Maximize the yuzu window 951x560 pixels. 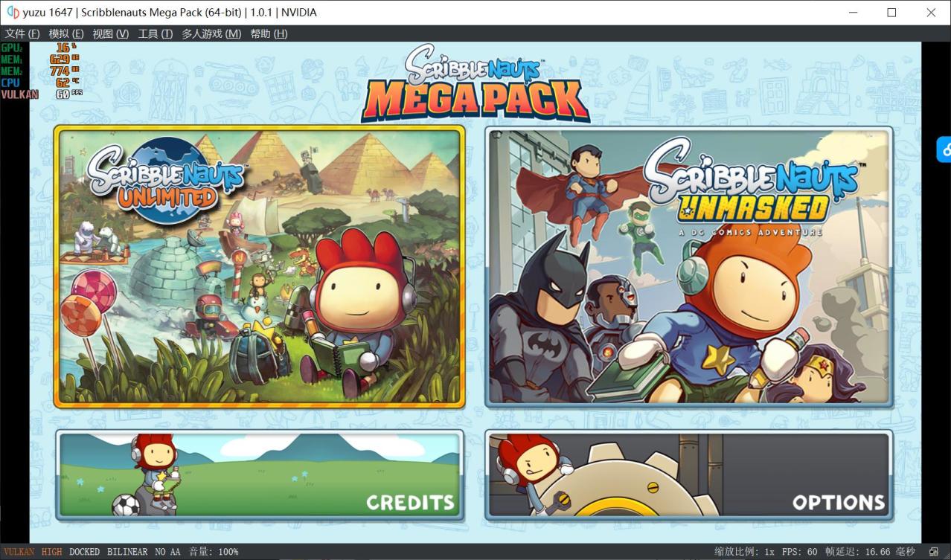(891, 13)
